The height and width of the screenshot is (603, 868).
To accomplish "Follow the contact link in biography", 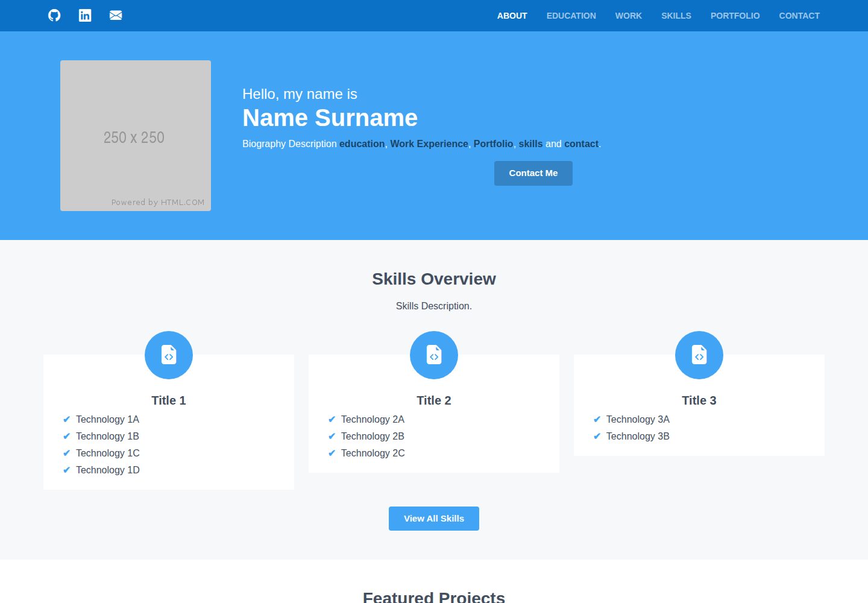I will (x=581, y=144).
